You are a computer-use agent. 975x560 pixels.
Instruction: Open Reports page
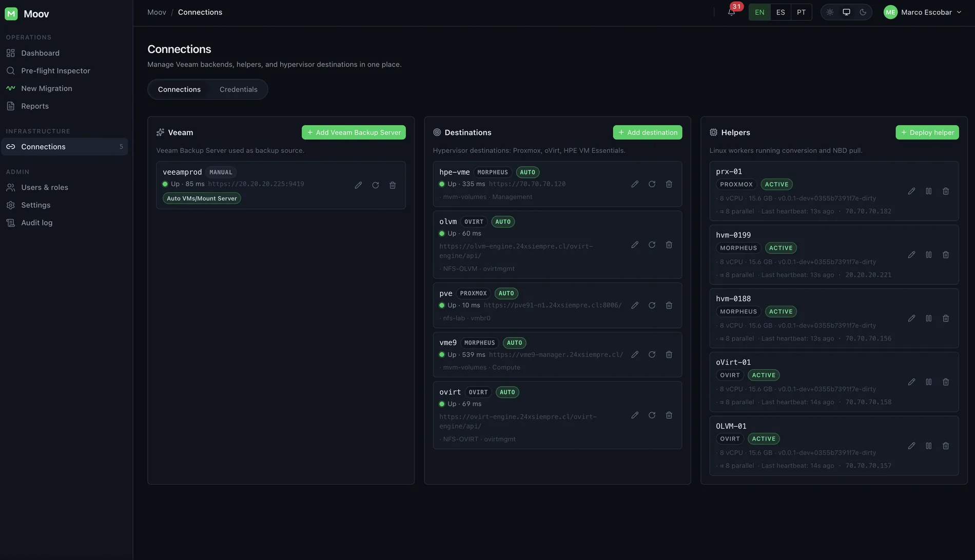[64, 106]
